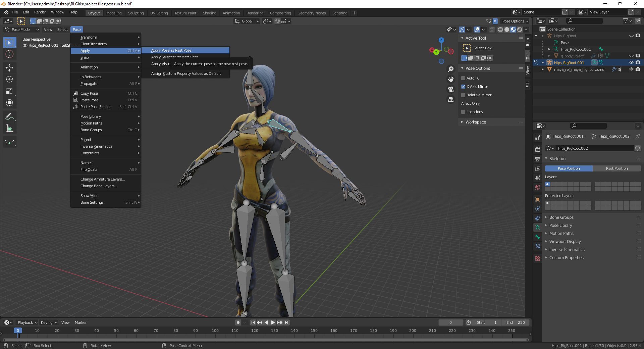Image resolution: width=644 pixels, height=349 pixels.
Task: Click the viewport zoom magnifier gizmo
Action: click(x=451, y=69)
